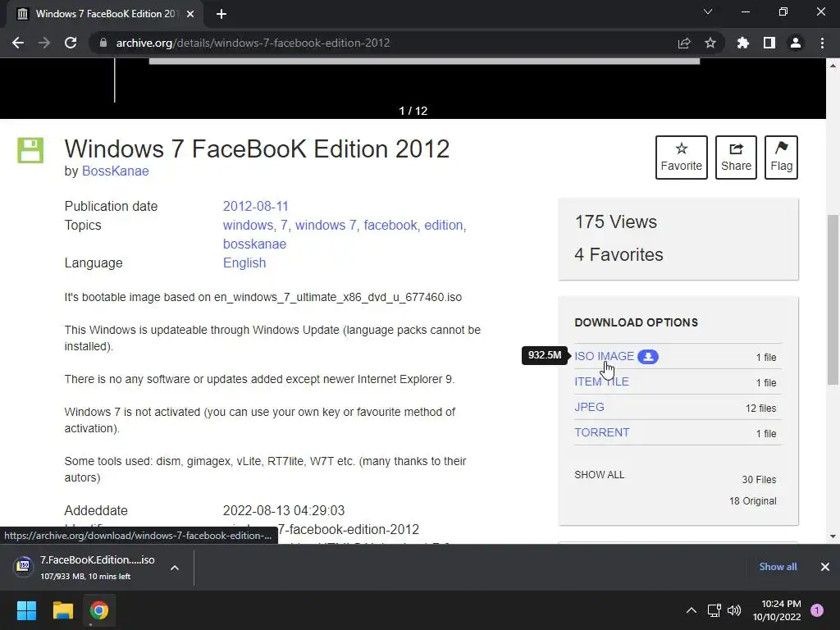Viewport: 840px width, 630px height.
Task: Open the 'windows' topic link
Action: (248, 225)
